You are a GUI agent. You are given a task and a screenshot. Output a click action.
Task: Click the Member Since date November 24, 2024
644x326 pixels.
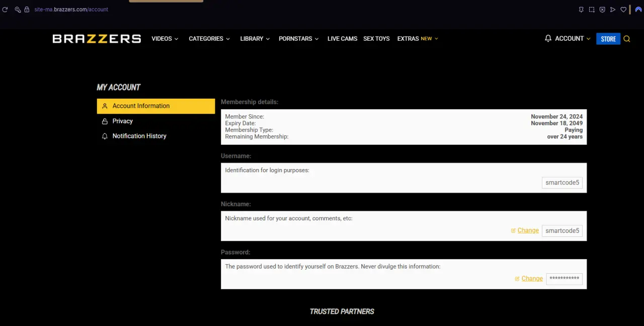tap(556, 117)
